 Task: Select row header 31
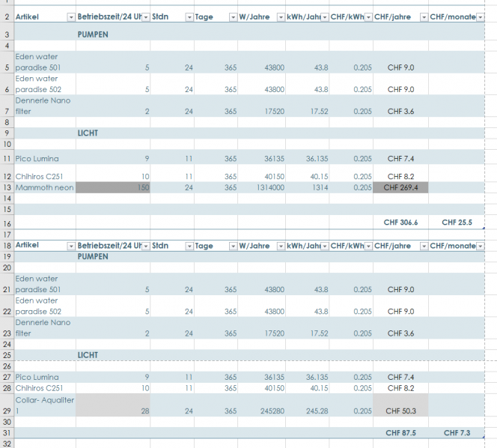(x=7, y=433)
